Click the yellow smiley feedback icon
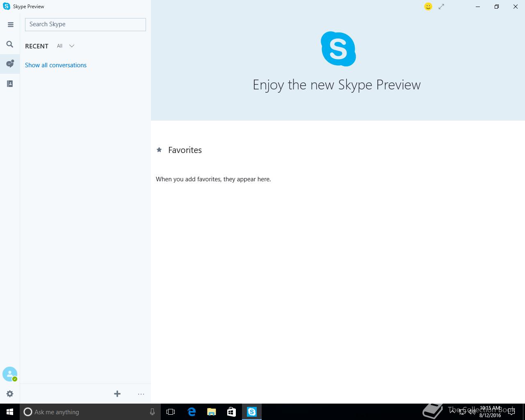525x420 pixels. point(428,7)
